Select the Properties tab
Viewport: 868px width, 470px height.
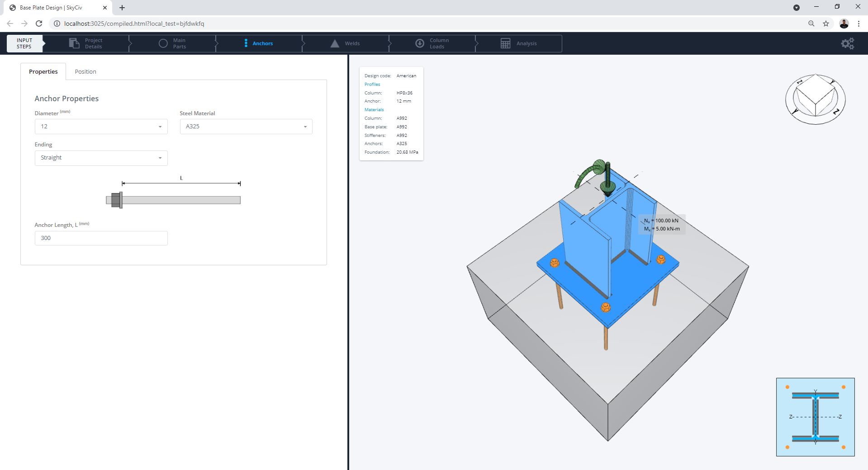tap(43, 71)
